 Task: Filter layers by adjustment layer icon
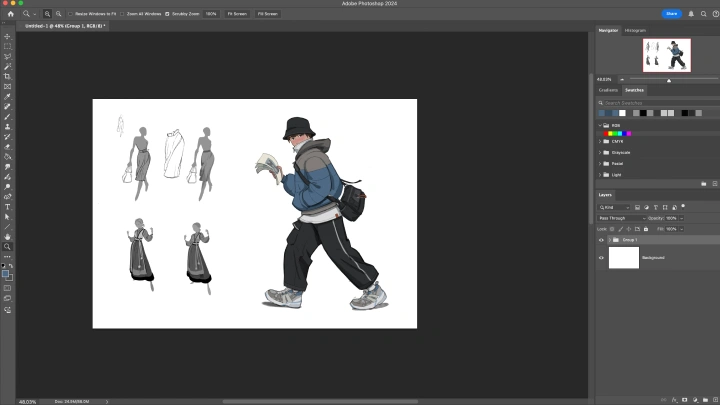point(646,208)
